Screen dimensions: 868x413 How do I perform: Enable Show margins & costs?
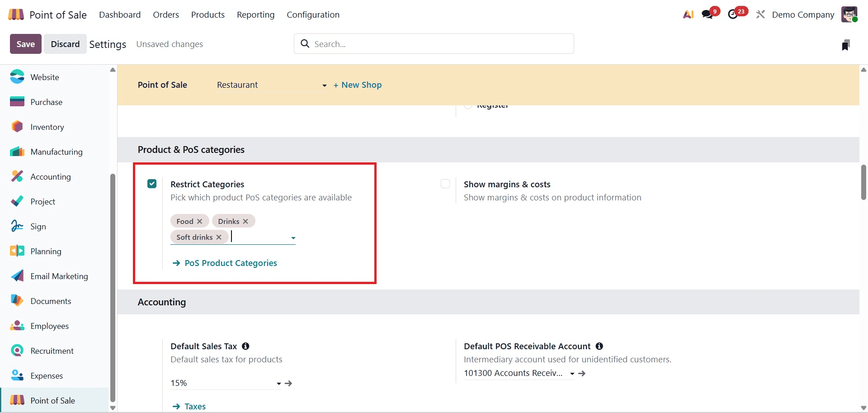coord(445,184)
